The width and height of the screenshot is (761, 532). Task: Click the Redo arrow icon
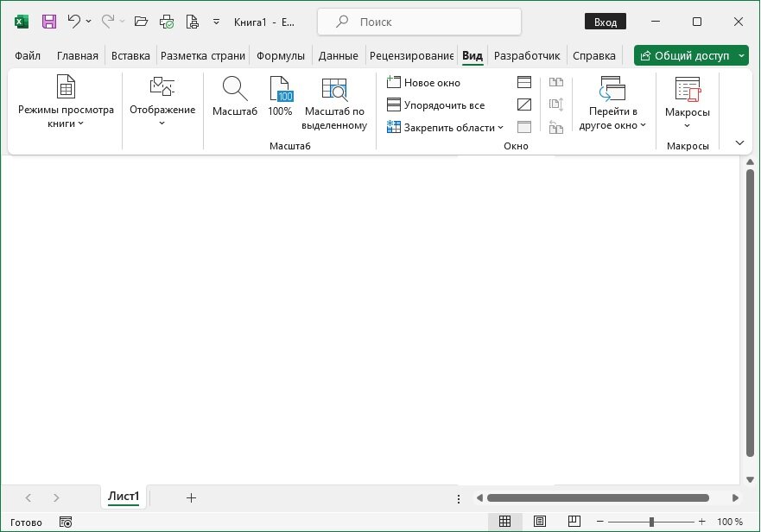108,22
